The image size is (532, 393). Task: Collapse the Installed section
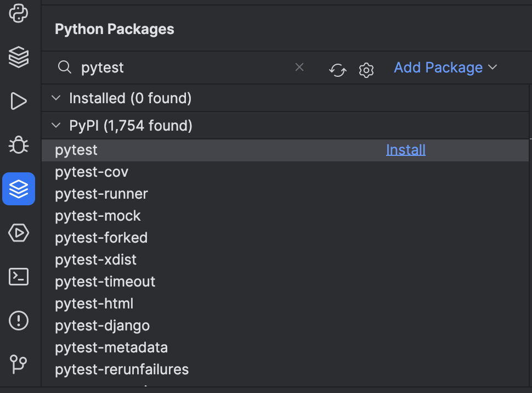[55, 98]
